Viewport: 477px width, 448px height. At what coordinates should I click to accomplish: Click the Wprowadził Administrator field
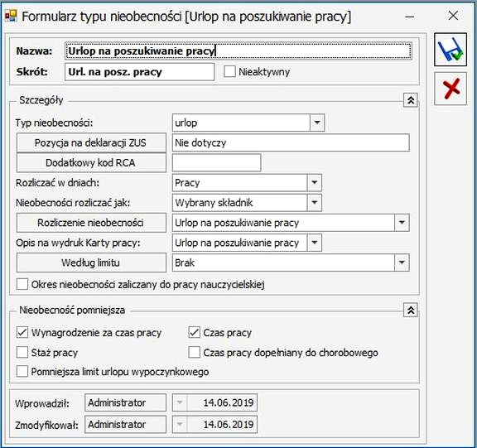click(x=126, y=402)
